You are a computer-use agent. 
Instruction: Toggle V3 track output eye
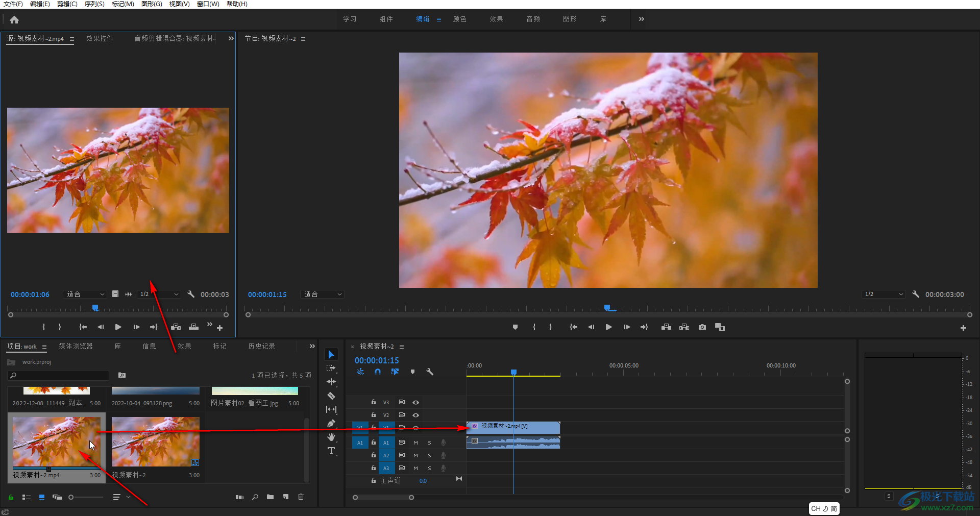(416, 403)
